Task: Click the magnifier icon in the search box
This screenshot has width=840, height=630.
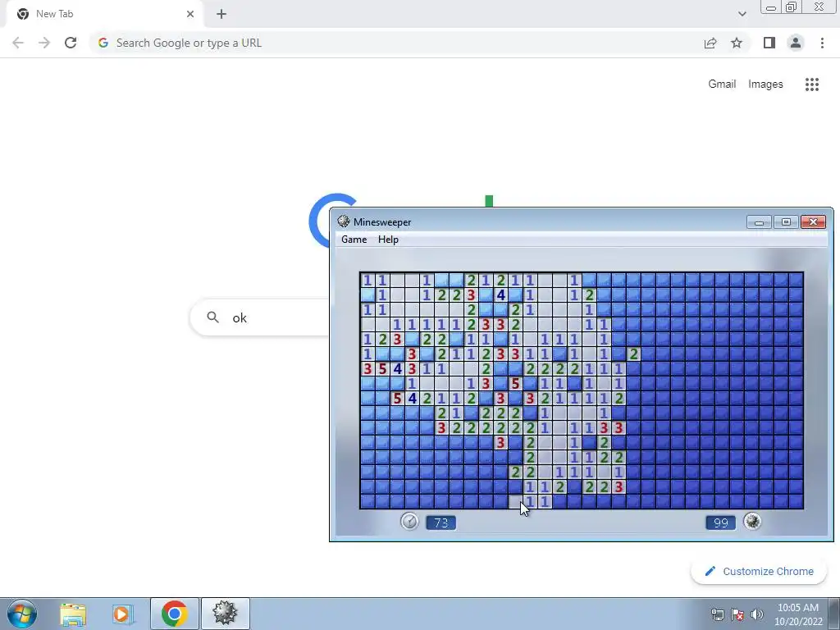Action: (x=212, y=317)
